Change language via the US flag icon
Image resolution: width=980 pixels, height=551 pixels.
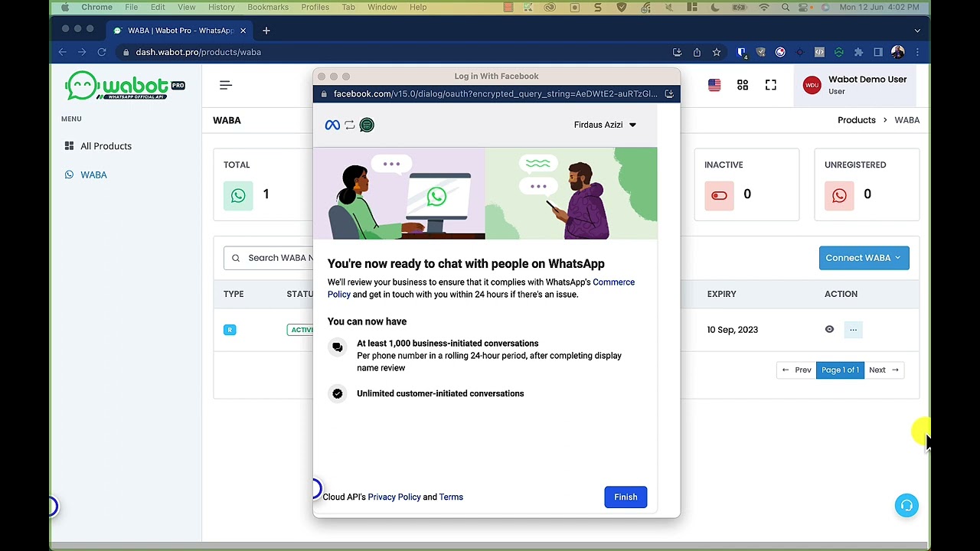(714, 85)
